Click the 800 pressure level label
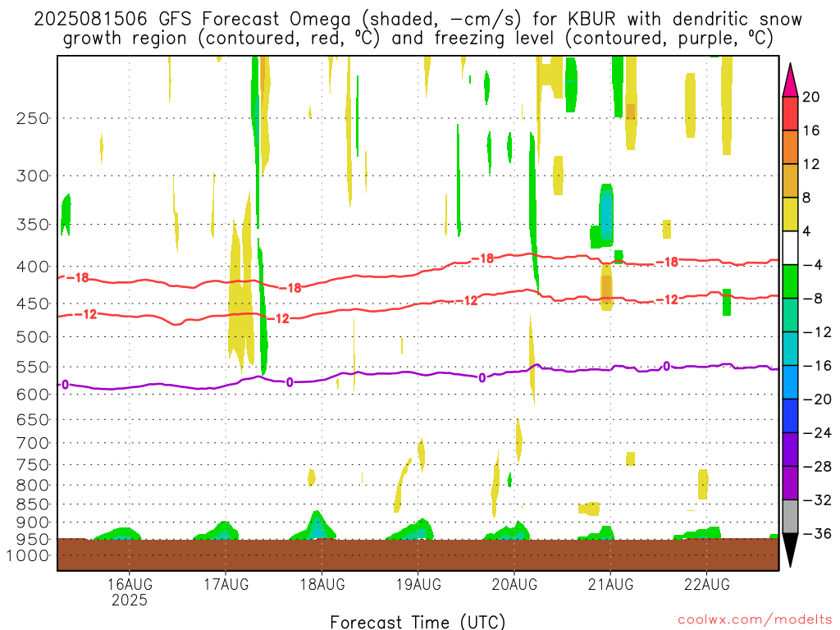The width and height of the screenshot is (840, 630). click(x=33, y=486)
